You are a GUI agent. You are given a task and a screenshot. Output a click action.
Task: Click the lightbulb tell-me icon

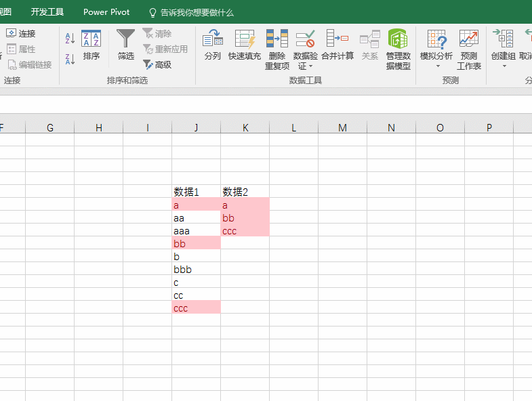pyautogui.click(x=152, y=13)
